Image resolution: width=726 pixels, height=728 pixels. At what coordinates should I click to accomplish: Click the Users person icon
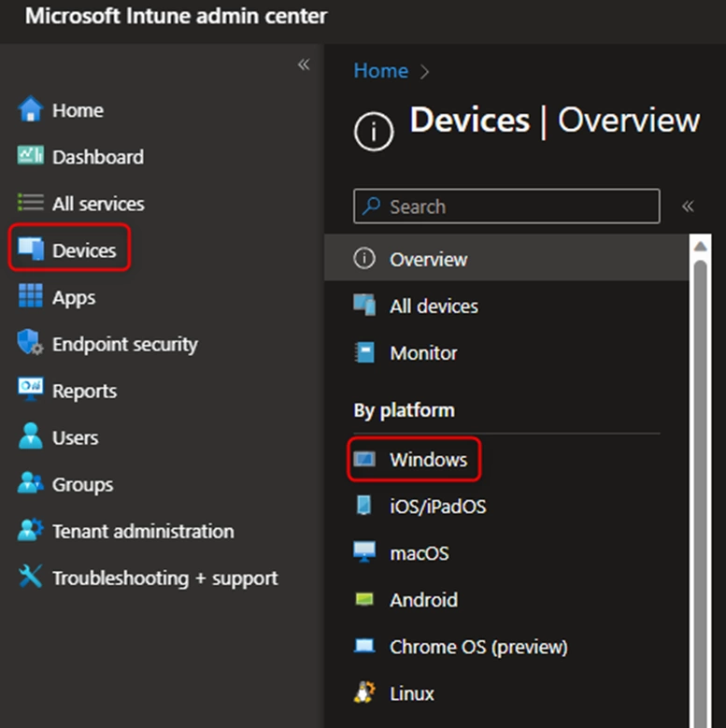click(31, 436)
